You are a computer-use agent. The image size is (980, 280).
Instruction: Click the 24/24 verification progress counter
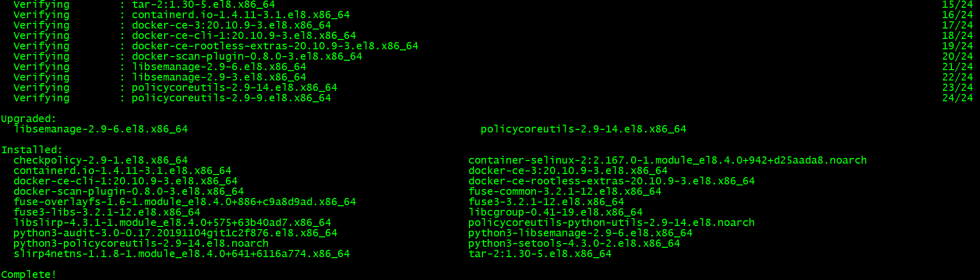tap(958, 98)
